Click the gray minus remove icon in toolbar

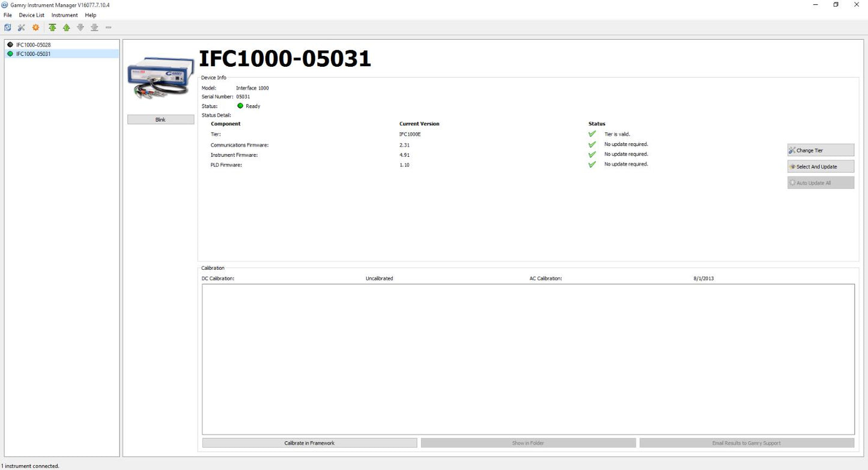click(x=109, y=28)
